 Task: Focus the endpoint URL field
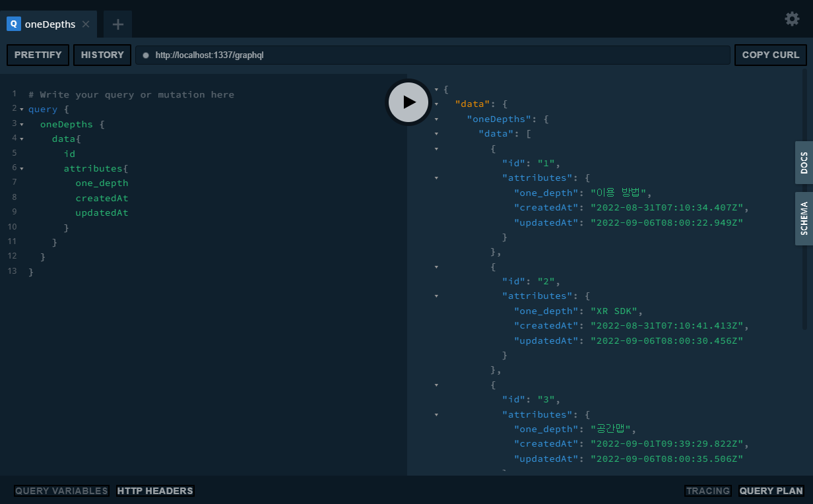coord(433,55)
